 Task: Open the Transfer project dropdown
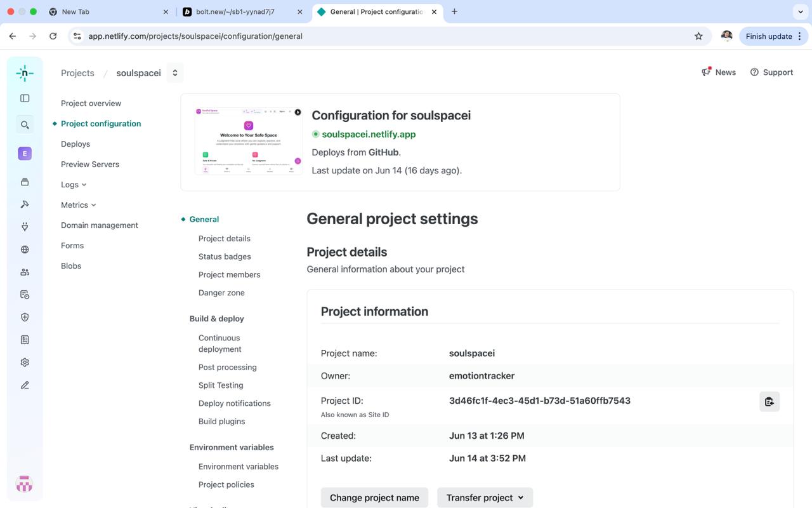point(485,498)
